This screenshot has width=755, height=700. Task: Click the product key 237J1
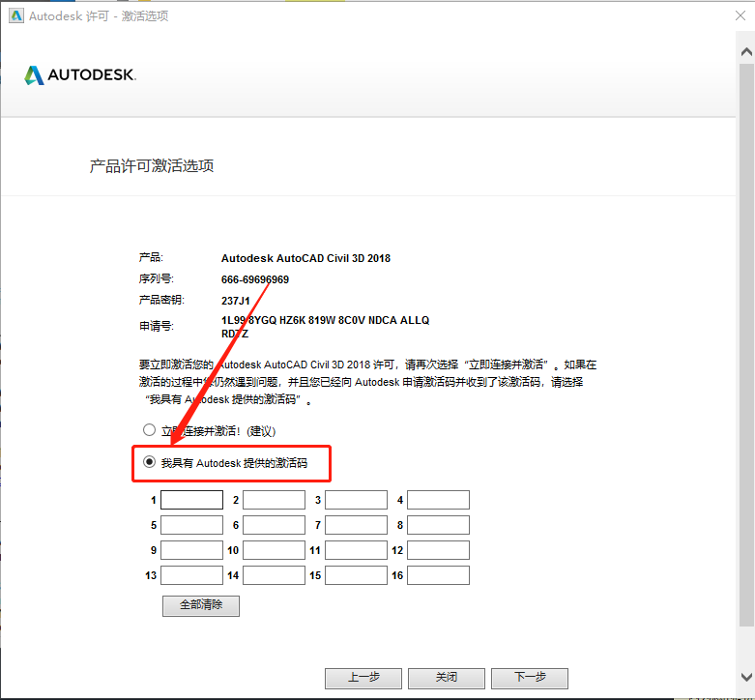point(236,301)
